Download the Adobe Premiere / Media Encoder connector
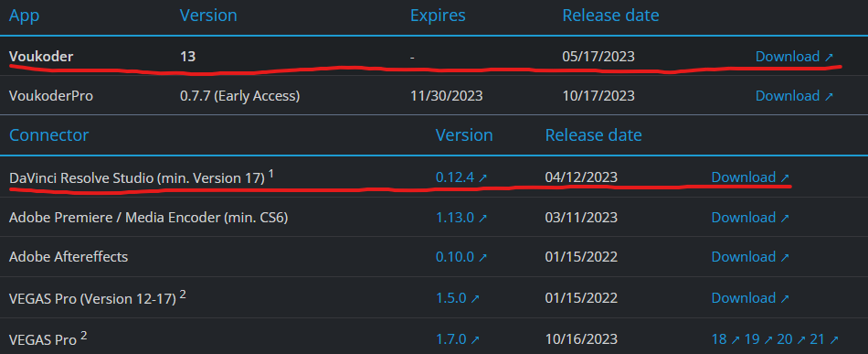Viewport: 868px width, 354px height. click(750, 217)
